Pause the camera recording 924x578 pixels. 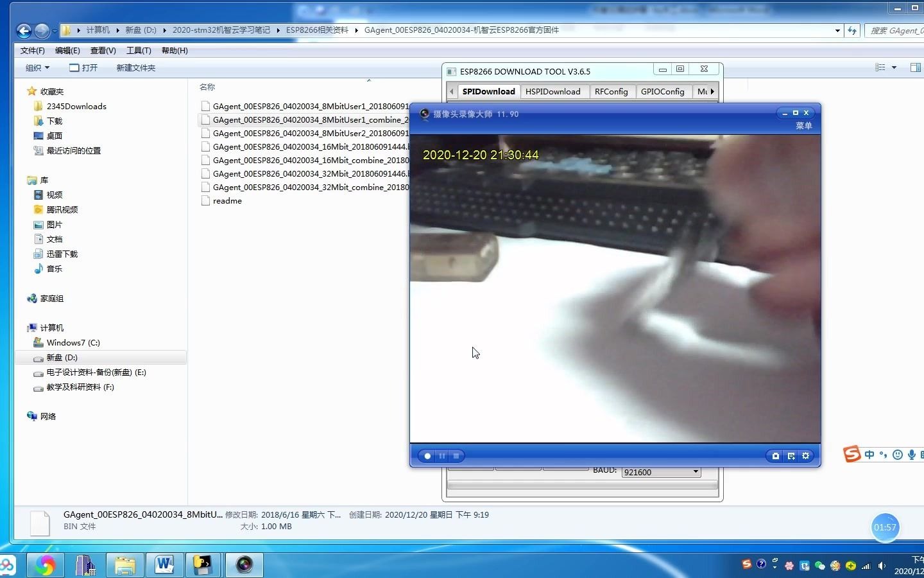click(x=442, y=456)
